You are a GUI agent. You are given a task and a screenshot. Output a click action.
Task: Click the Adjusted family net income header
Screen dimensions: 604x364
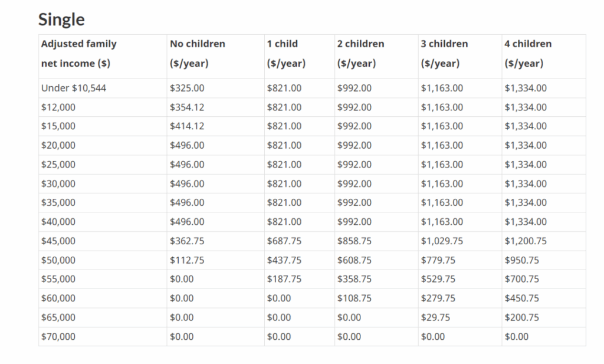coord(78,54)
